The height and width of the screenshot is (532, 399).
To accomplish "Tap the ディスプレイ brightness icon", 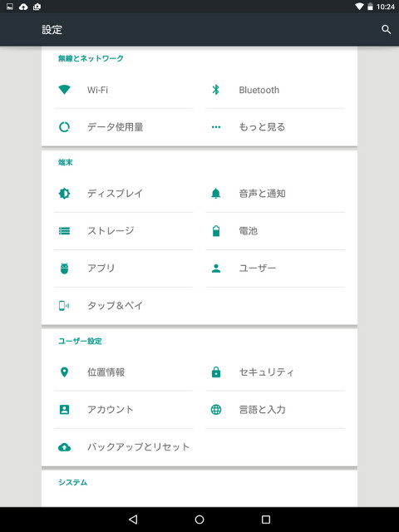I will [64, 194].
